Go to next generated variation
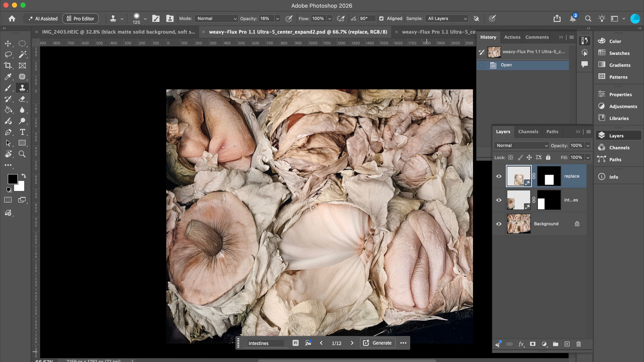Image resolution: width=644 pixels, height=362 pixels. click(x=352, y=343)
